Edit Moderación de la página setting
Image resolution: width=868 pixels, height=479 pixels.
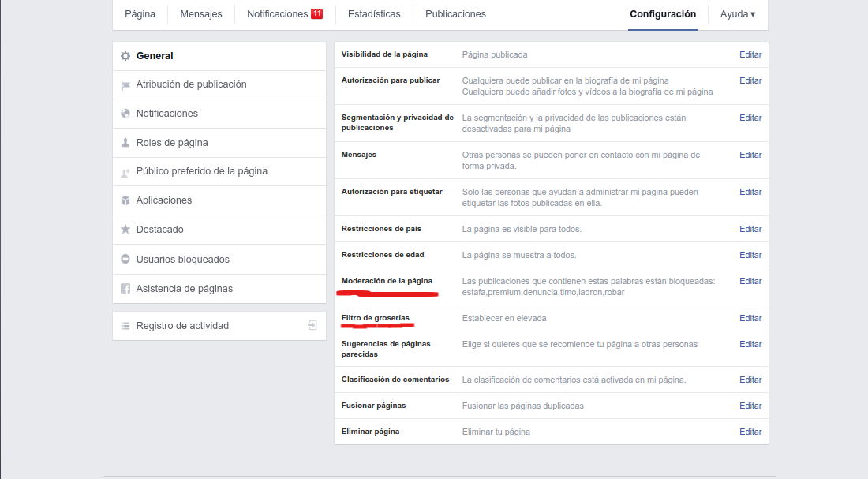pos(750,281)
